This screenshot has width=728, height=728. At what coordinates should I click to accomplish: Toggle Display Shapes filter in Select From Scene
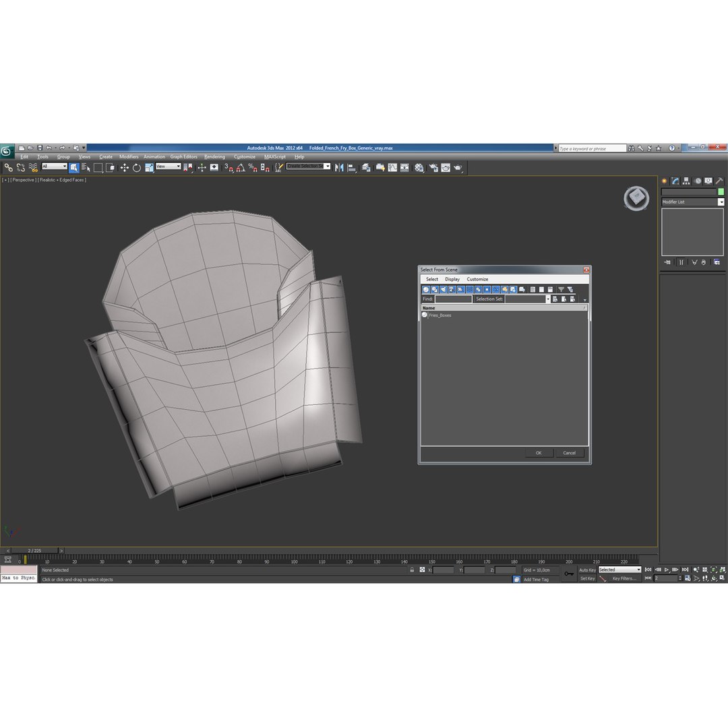(435, 289)
